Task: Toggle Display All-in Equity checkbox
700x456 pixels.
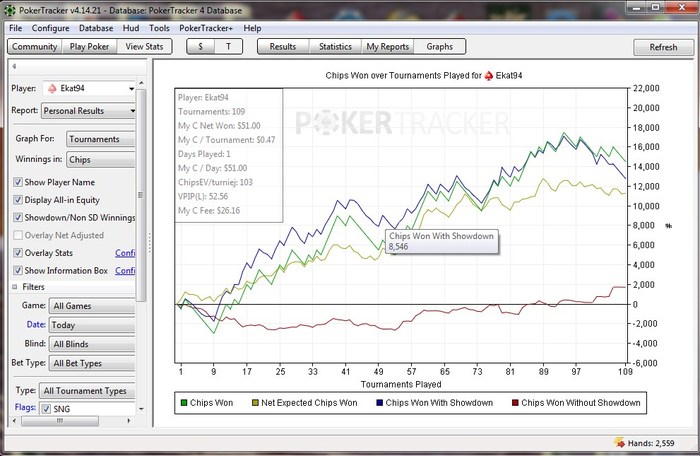Action: pos(18,200)
